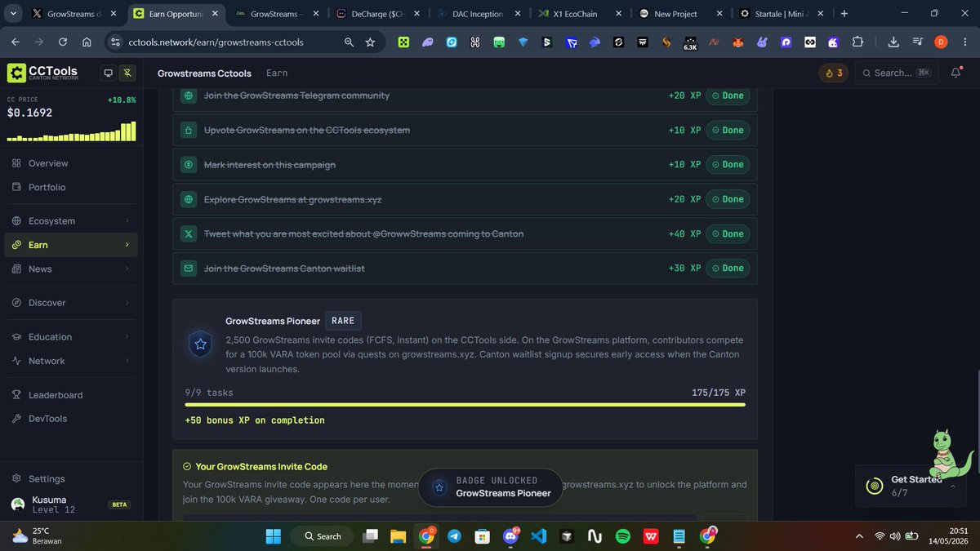
Task: Click Done on Join Telegram community task
Action: (x=728, y=96)
